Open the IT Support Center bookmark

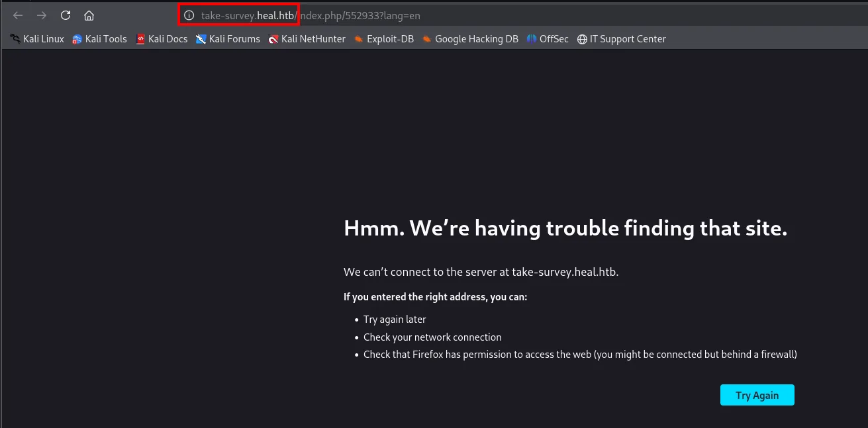(621, 39)
